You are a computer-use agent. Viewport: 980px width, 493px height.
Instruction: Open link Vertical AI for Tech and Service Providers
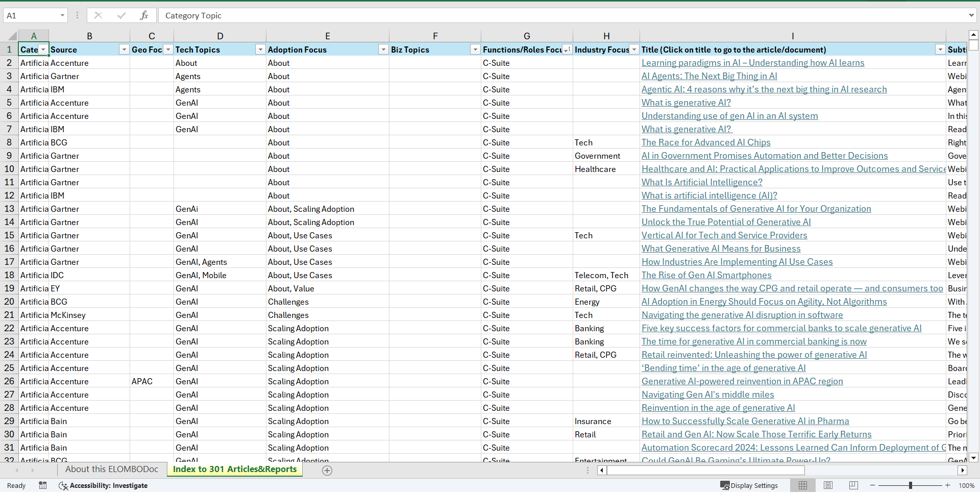click(724, 235)
